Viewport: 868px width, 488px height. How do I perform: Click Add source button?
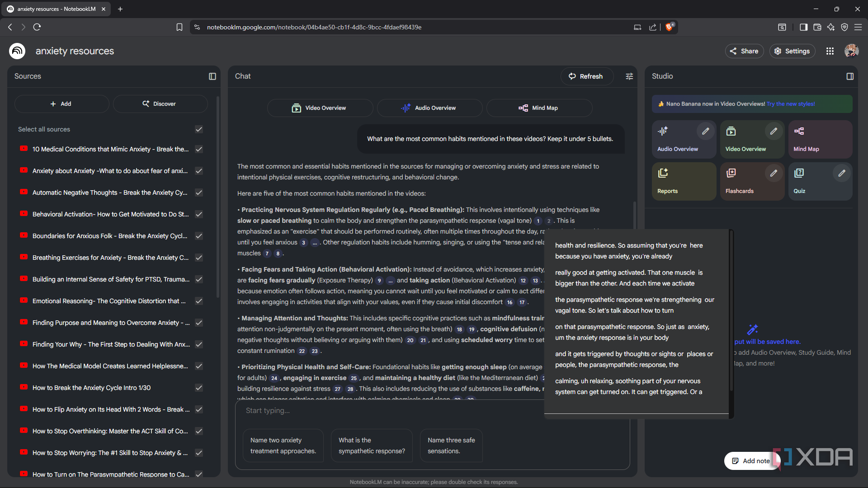pos(61,104)
